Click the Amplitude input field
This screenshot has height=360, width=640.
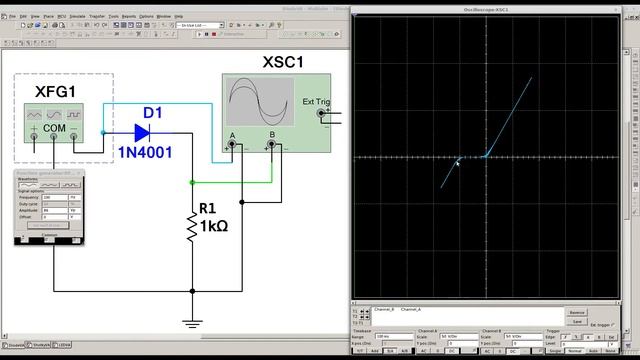[55, 211]
